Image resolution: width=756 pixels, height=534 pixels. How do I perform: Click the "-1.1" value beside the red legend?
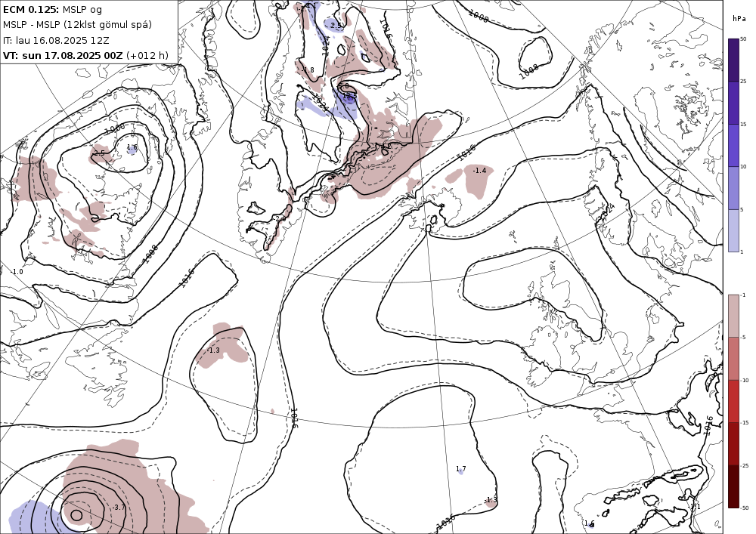694,507
